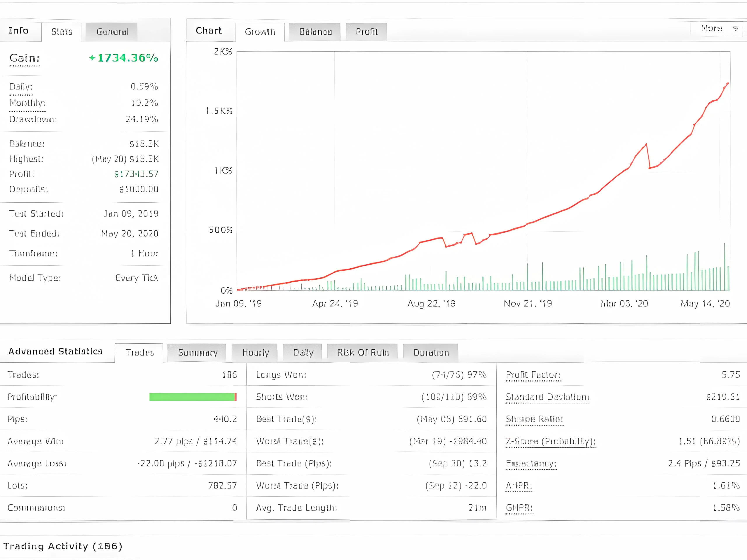Screen dimensions: 747x560
Task: Open the Risk Of Ruin tab
Action: point(363,353)
